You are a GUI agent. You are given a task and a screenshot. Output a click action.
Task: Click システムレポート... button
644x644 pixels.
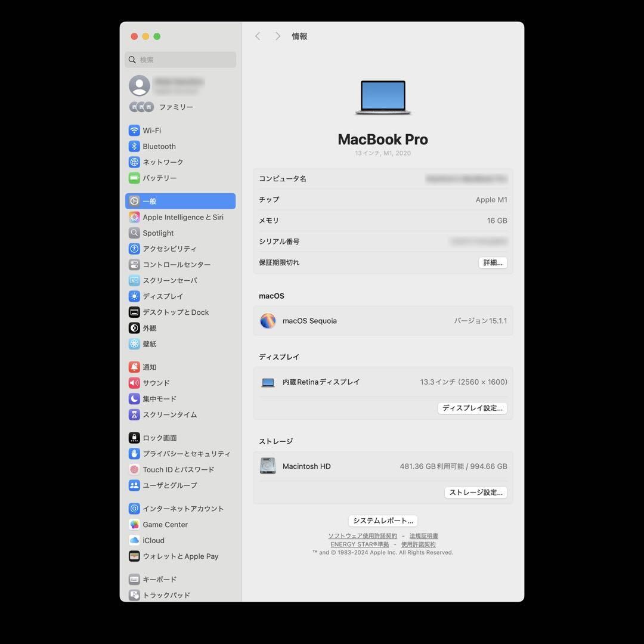[x=383, y=521]
